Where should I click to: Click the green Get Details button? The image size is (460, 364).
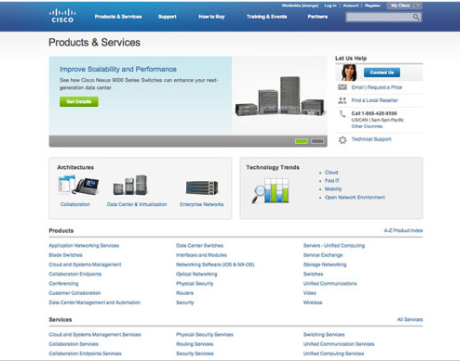[x=79, y=102]
